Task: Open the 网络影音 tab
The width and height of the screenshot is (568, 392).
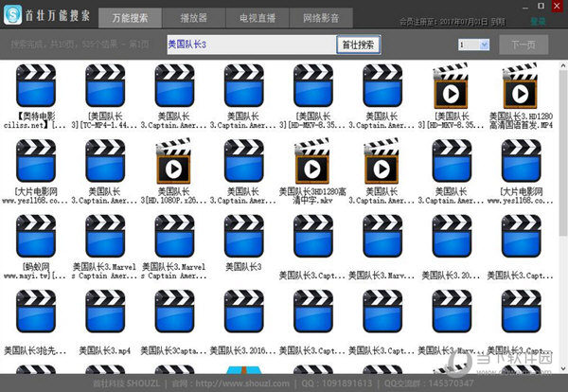Action: (321, 18)
